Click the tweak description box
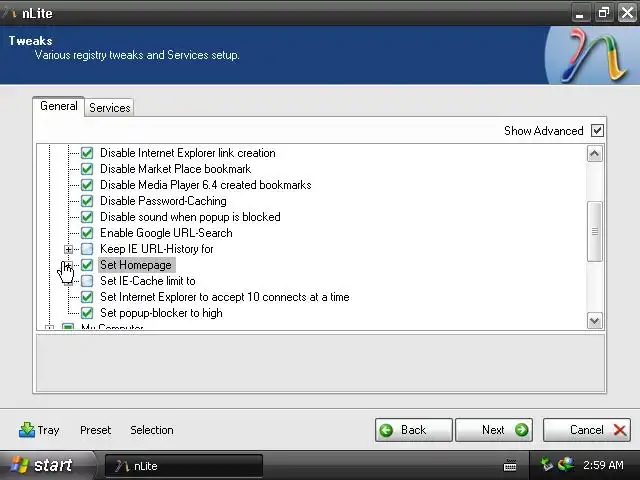The image size is (640, 480). pos(320,363)
